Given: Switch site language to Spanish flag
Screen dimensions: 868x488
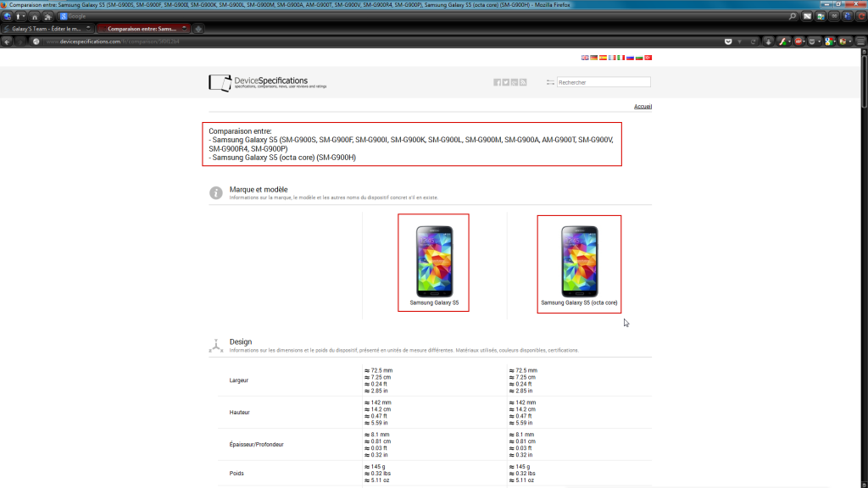Looking at the screenshot, I should click(603, 58).
